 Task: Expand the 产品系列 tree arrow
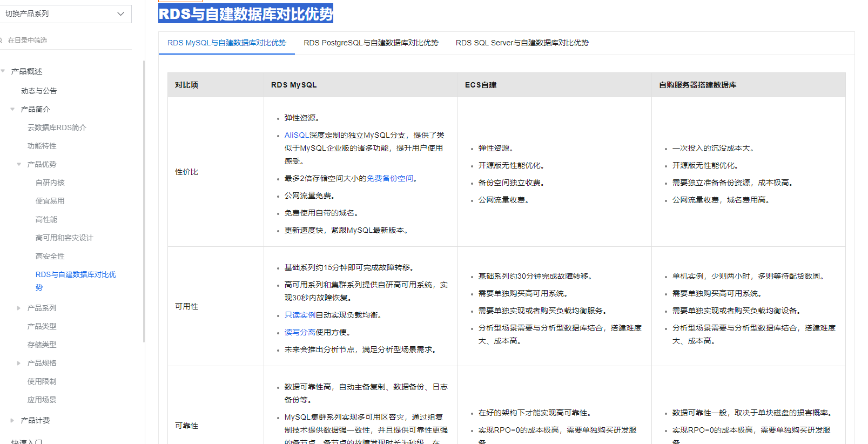pyautogui.click(x=19, y=308)
